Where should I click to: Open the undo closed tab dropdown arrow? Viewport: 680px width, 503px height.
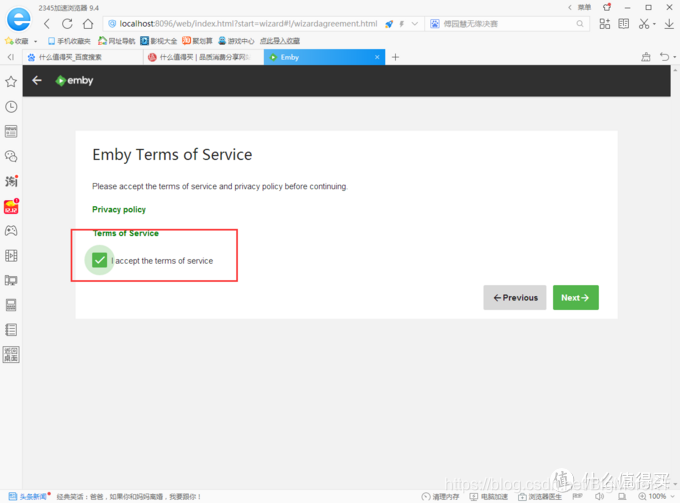click(x=675, y=57)
